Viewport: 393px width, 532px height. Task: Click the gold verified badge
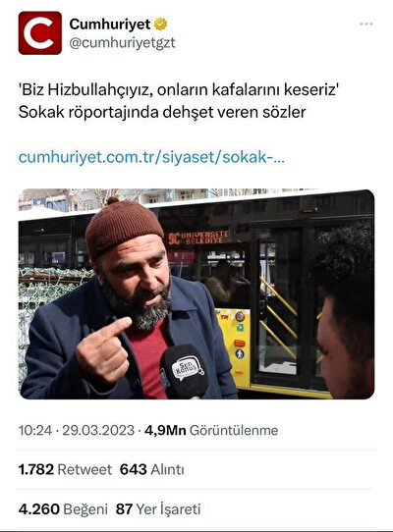[x=160, y=25]
